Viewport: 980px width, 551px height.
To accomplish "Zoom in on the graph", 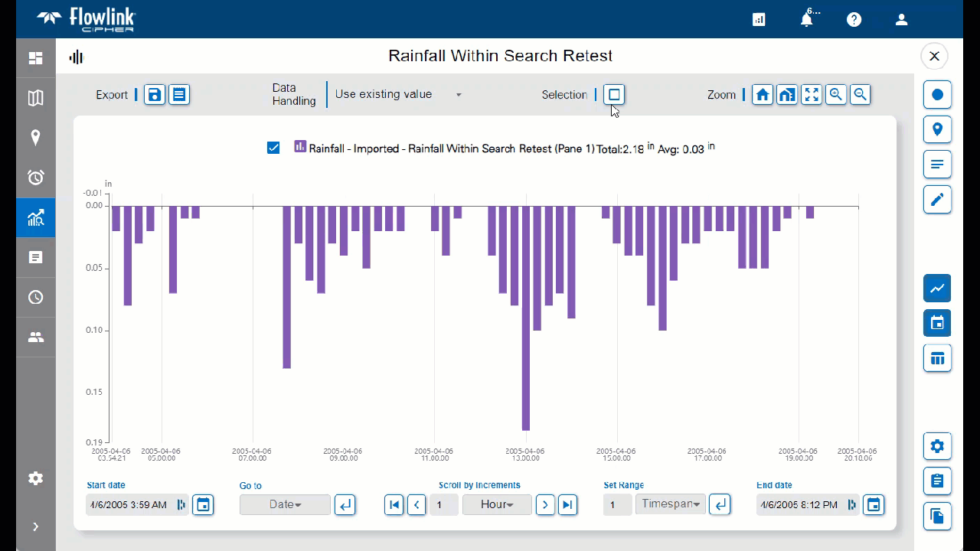I will click(x=836, y=95).
